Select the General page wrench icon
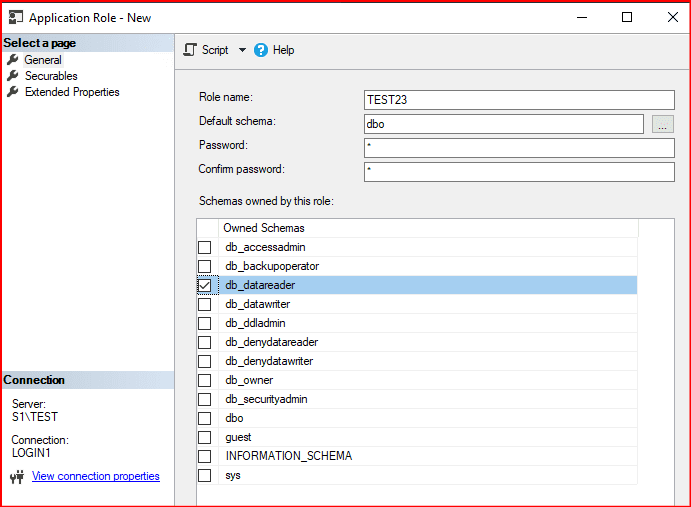The width and height of the screenshot is (691, 507). point(13,60)
